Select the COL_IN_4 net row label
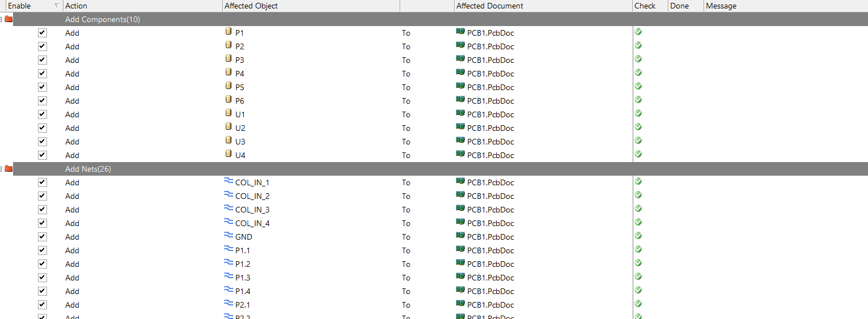Image resolution: width=868 pixels, height=319 pixels. click(x=252, y=223)
